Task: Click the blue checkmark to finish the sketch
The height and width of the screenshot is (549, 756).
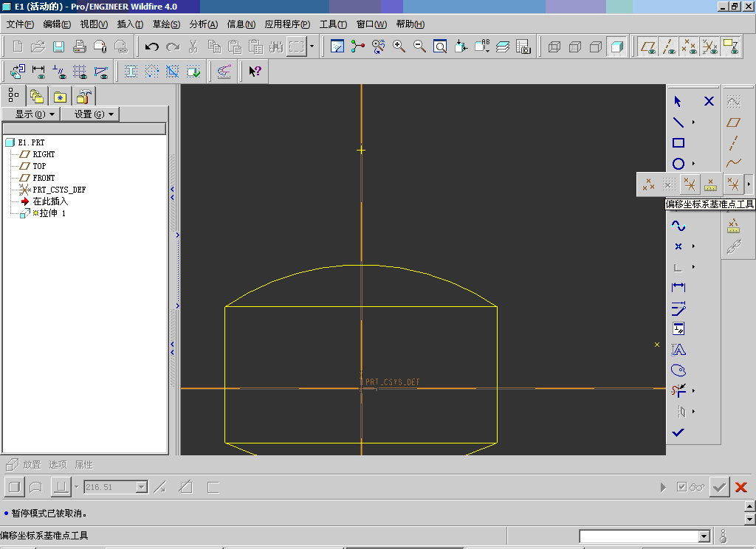Action: tap(678, 432)
